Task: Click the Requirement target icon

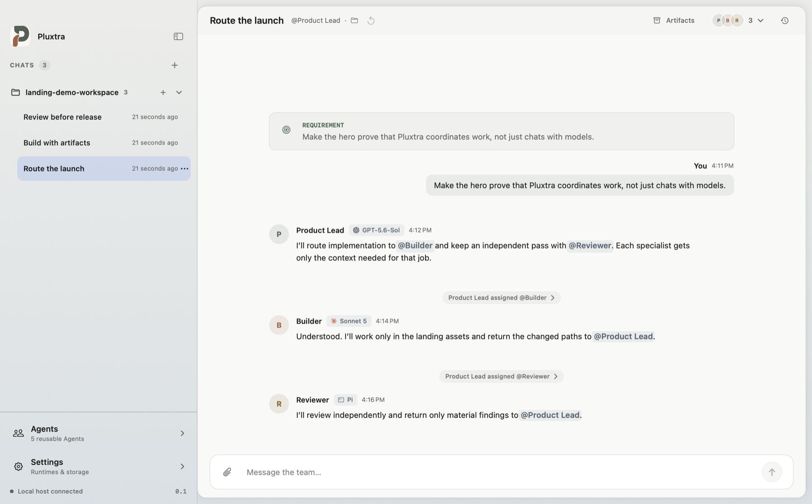Action: coord(286,130)
